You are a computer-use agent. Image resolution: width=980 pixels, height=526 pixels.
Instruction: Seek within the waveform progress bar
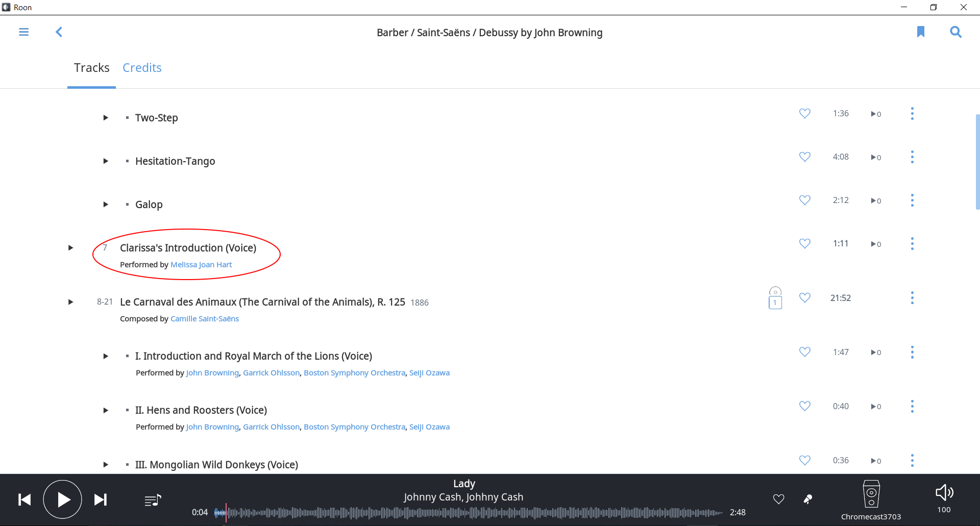[x=468, y=513]
